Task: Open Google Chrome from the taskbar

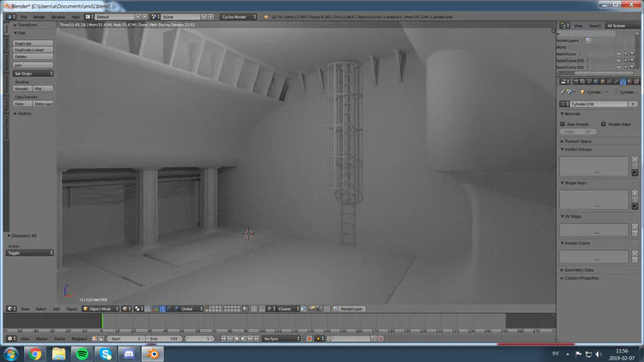Action: tap(35, 353)
